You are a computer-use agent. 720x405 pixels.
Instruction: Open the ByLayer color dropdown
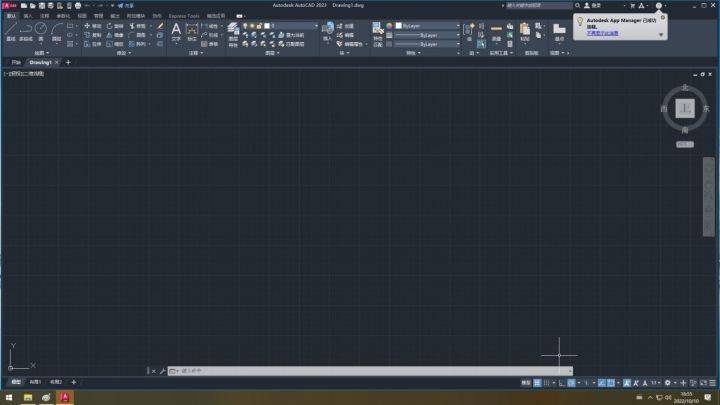pos(457,26)
